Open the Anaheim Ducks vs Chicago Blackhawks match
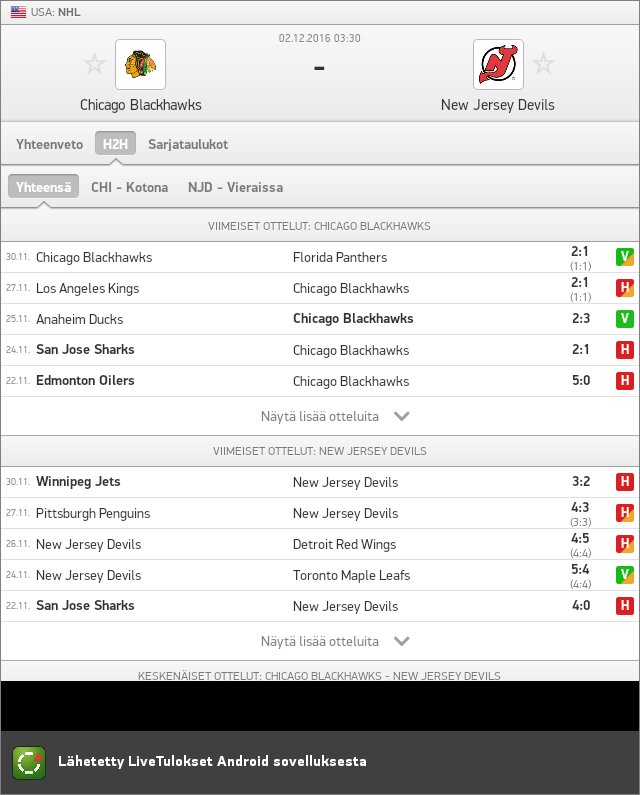640x795 pixels. click(x=320, y=319)
